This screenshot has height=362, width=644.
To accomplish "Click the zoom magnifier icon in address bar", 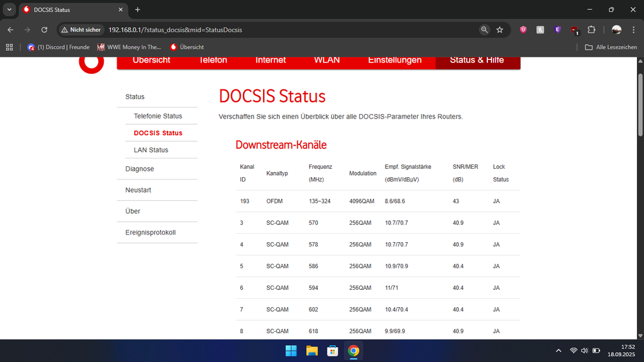I will coord(484,30).
